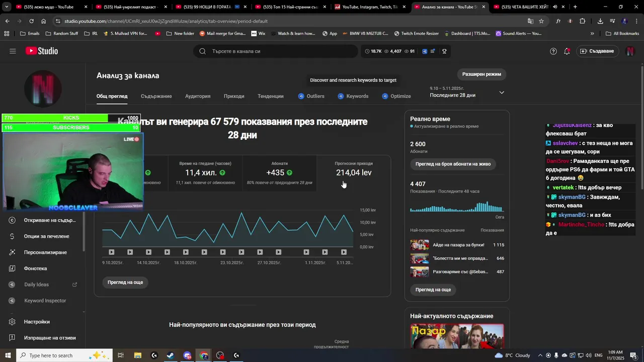Select the Абонати +435 metric card
This screenshot has width=644, height=362.
[279, 173]
